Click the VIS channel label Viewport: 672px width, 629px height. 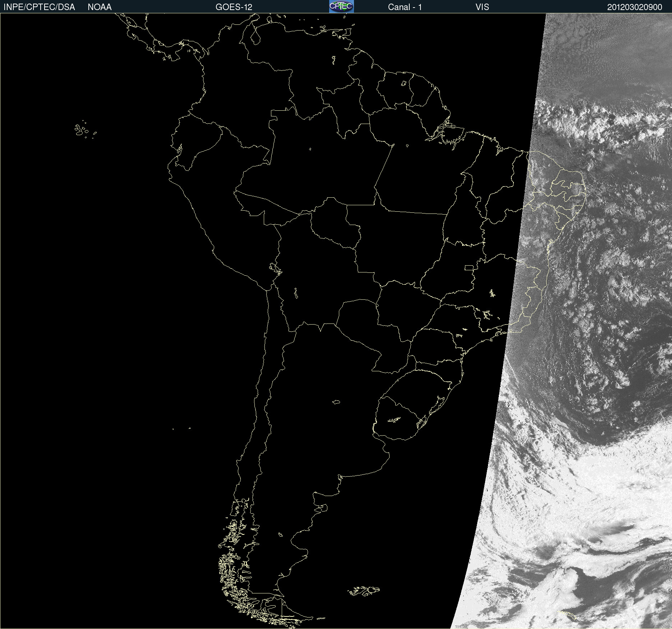[482, 7]
